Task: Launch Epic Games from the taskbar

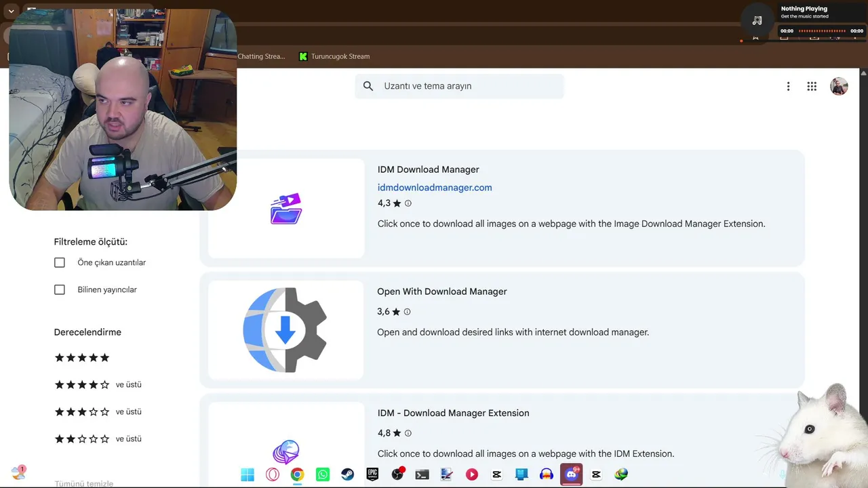Action: pyautogui.click(x=372, y=474)
